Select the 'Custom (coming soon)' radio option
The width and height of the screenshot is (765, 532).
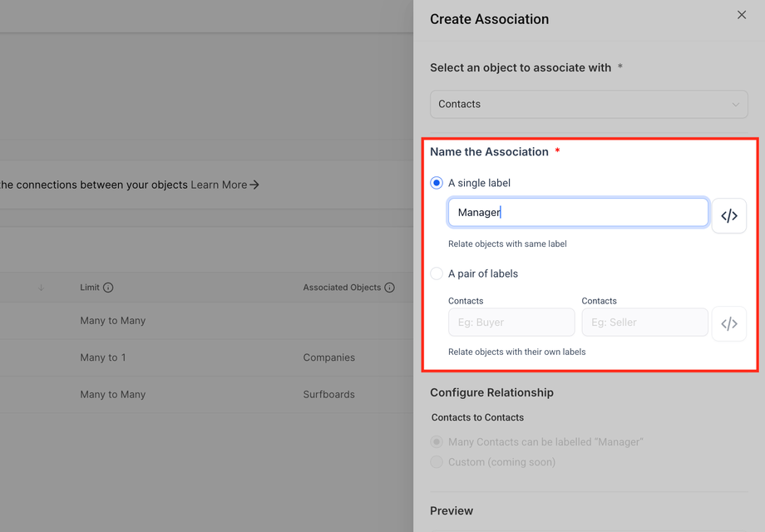[437, 462]
